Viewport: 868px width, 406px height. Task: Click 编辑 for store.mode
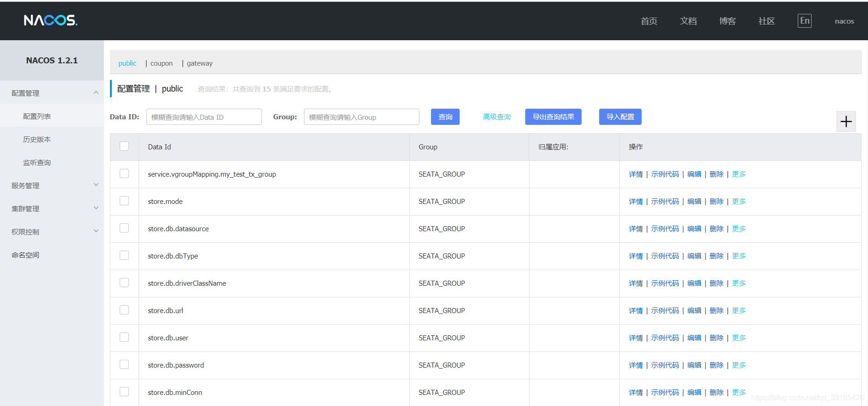694,202
